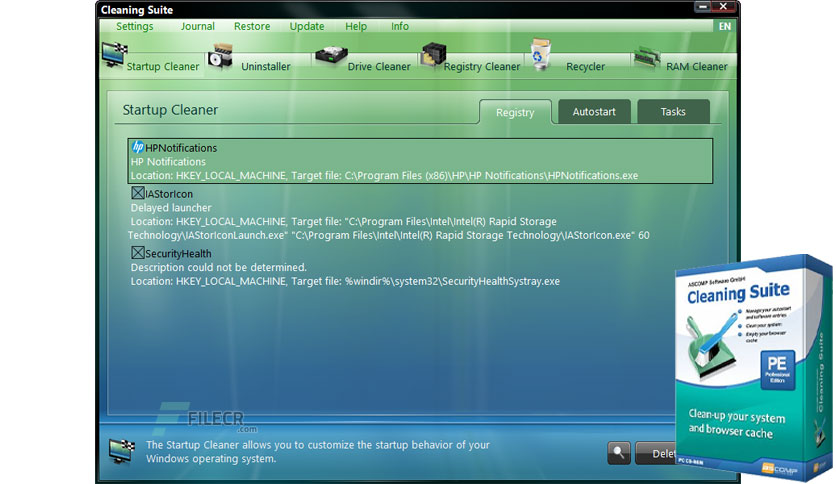Viewport: 836px width, 484px height.
Task: Click the monitor icon in the bottom info bar
Action: pyautogui.click(x=122, y=451)
